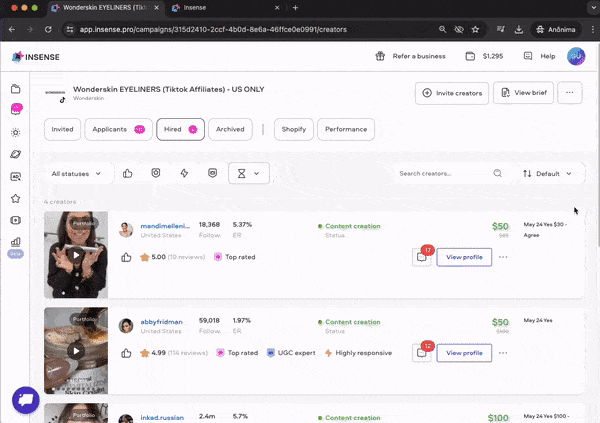
Task: Open the inked.russian profile link
Action: 162,418
